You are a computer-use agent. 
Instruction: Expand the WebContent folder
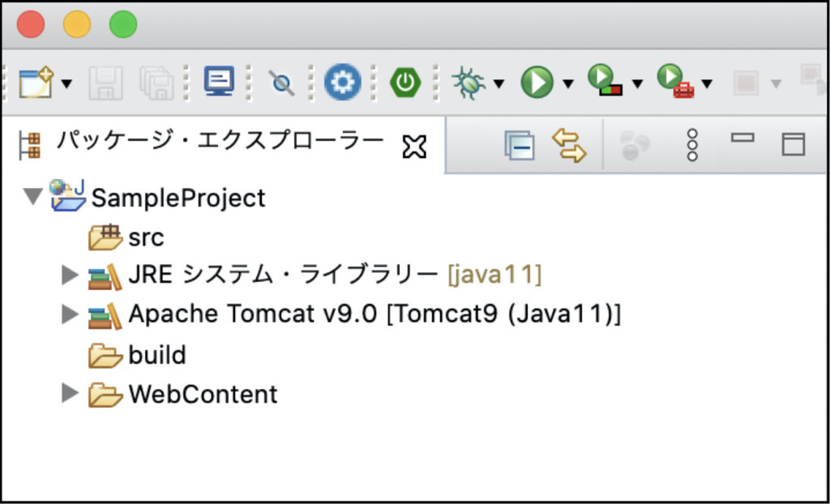pyautogui.click(x=71, y=394)
